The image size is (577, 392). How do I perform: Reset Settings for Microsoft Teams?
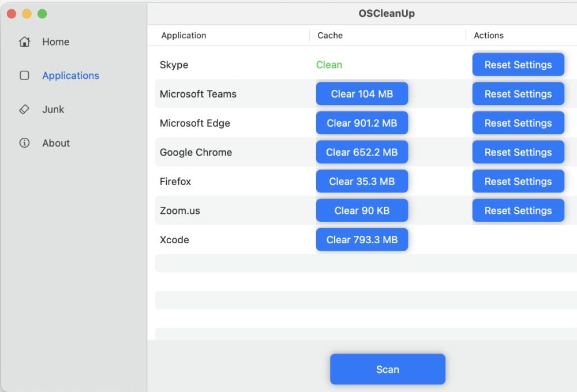(518, 94)
